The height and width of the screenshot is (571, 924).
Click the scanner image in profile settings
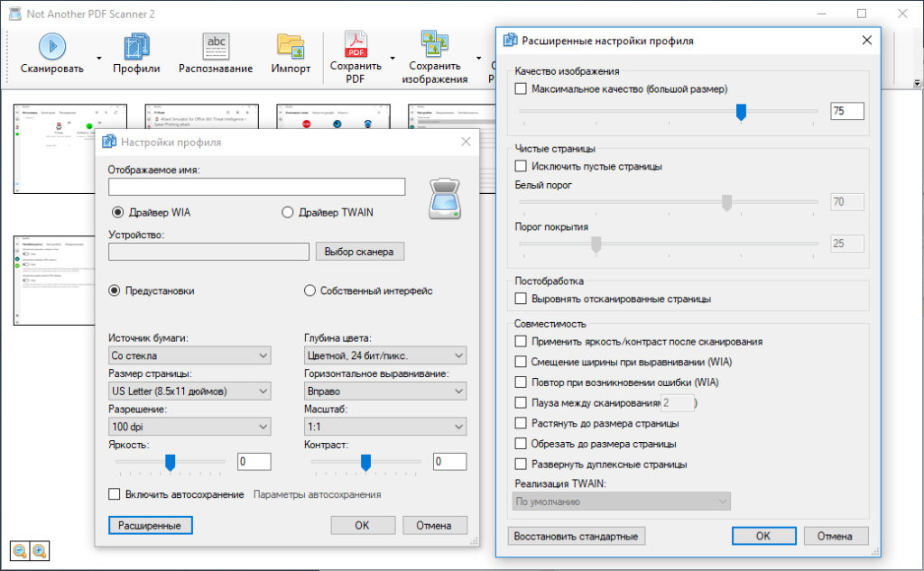tap(445, 199)
